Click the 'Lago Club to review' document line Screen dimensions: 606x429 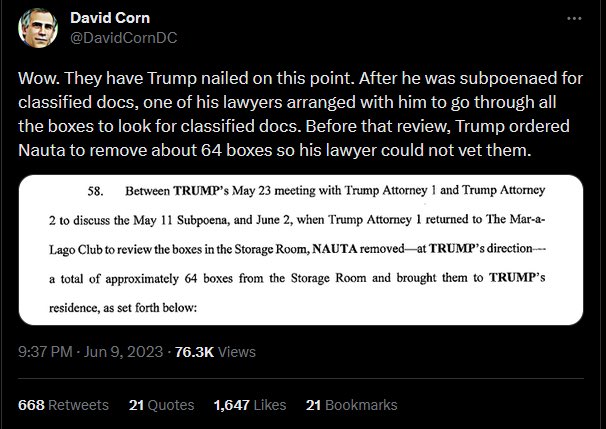click(x=297, y=249)
